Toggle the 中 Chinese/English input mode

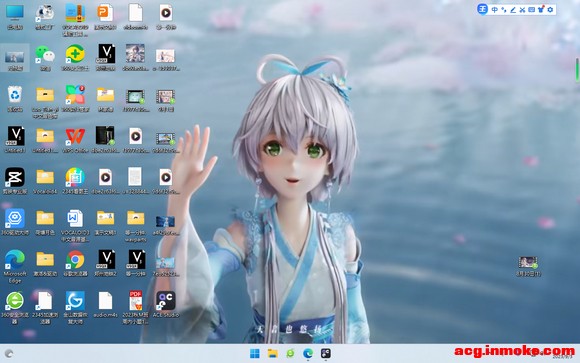pos(495,10)
